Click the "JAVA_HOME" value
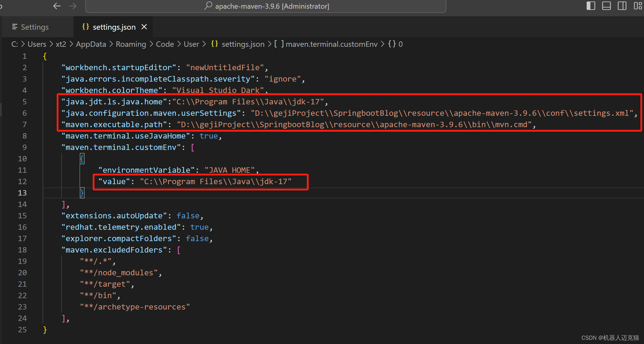This screenshot has height=344, width=644. (x=229, y=170)
